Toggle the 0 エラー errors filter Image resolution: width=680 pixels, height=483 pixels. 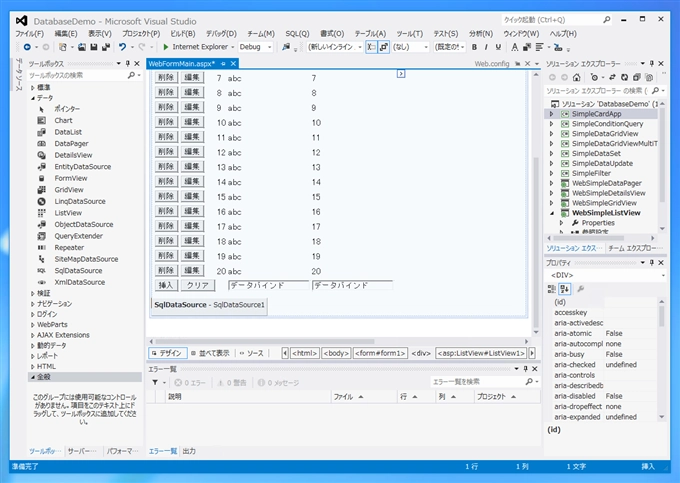pos(190,382)
